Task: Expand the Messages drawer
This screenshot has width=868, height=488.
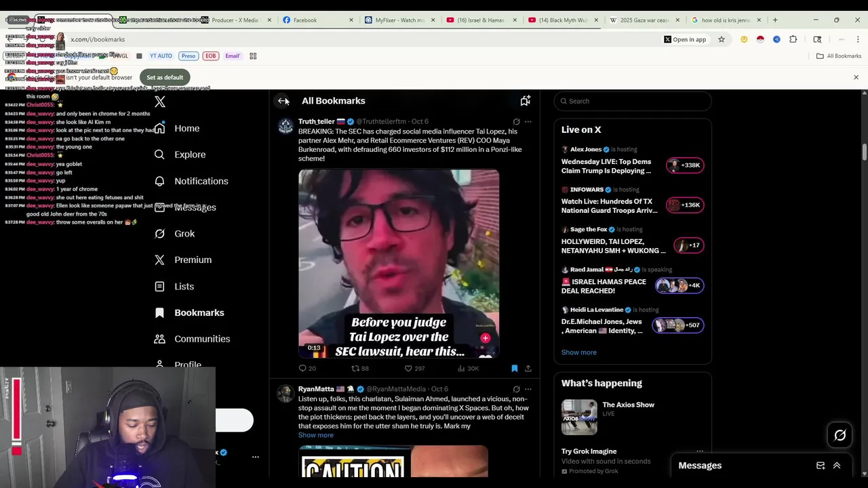Action: 837,466
